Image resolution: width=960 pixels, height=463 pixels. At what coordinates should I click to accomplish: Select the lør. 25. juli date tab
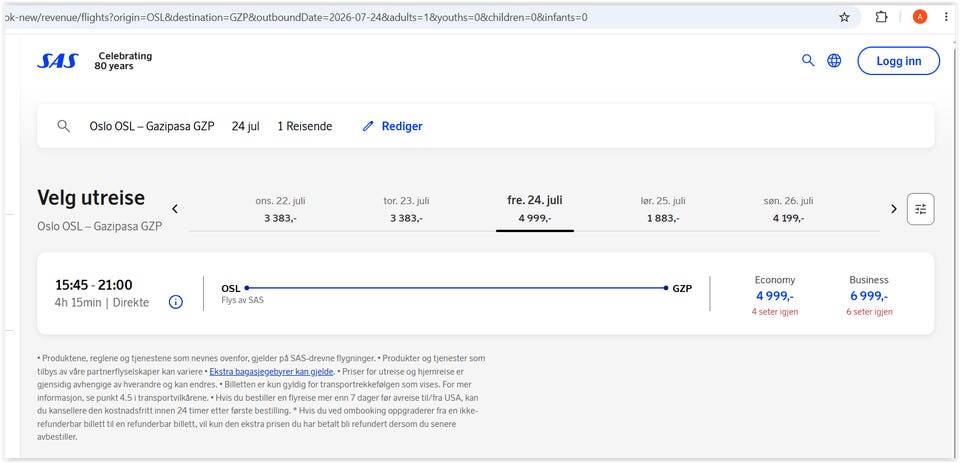[662, 209]
